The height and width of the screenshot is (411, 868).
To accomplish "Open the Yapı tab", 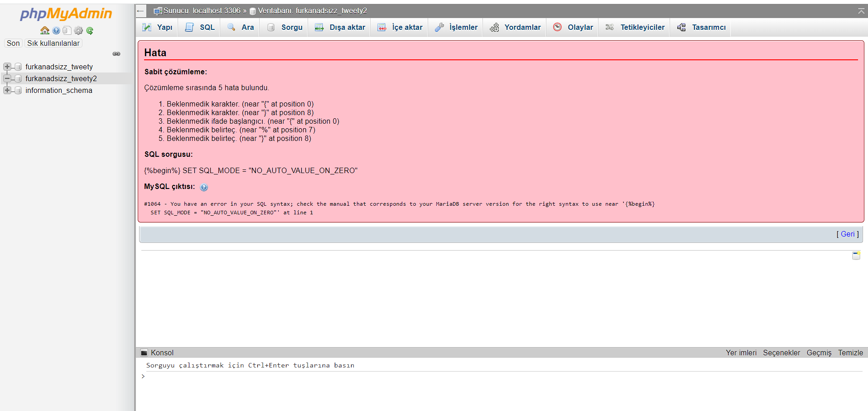I will click(157, 27).
